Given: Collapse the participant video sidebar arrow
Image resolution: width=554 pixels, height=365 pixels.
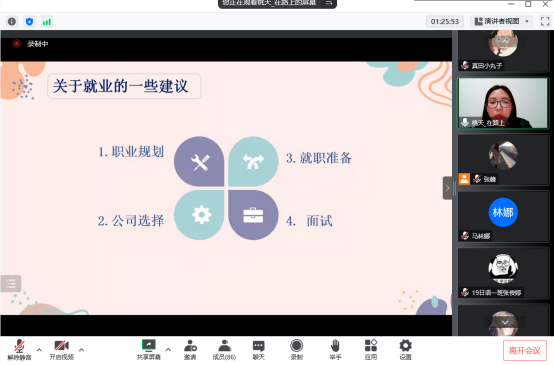Looking at the screenshot, I should [447, 188].
